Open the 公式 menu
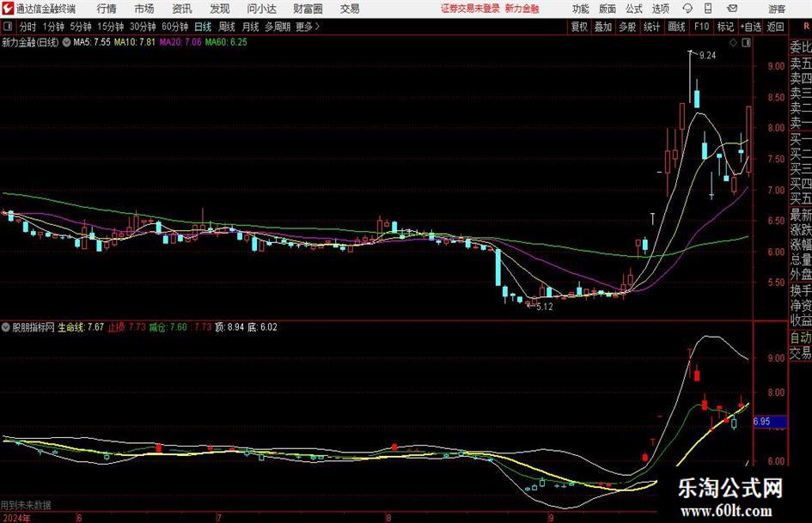The width and height of the screenshot is (812, 523). 634,9
